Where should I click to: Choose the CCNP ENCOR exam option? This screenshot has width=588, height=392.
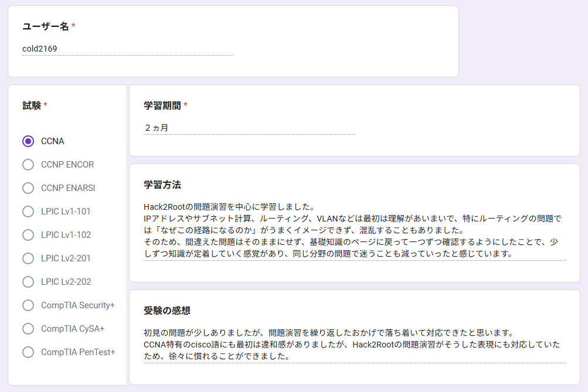28,165
